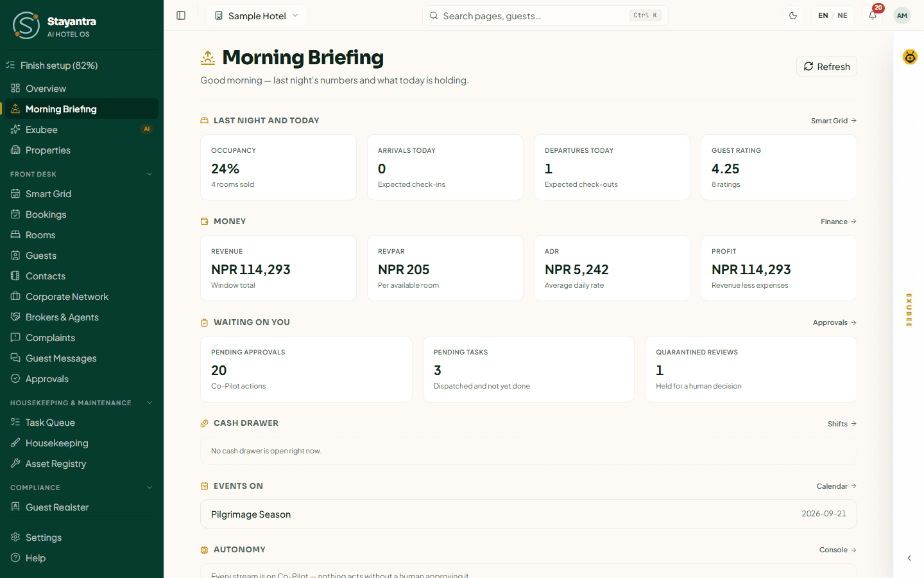Open notifications bell icon
Screen dimensions: 924x578
[x=873, y=15]
